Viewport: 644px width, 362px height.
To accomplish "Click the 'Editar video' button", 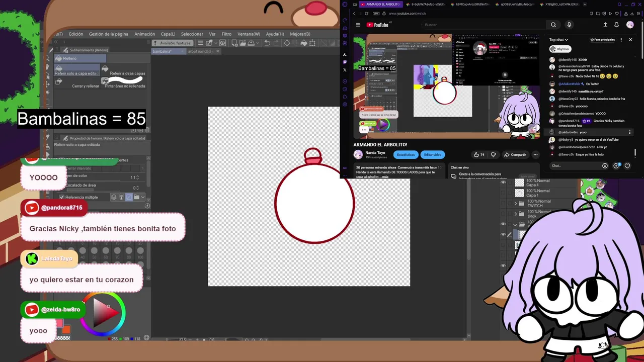I will 433,155.
